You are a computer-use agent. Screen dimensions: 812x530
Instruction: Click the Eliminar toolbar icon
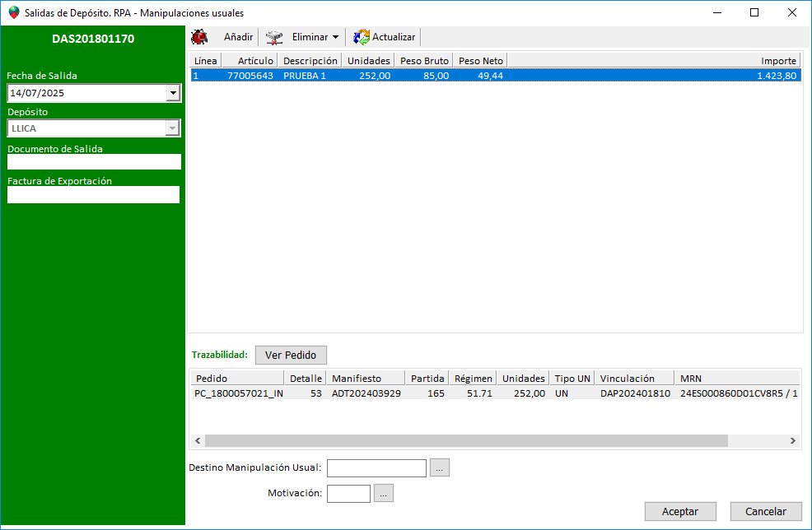pos(274,37)
